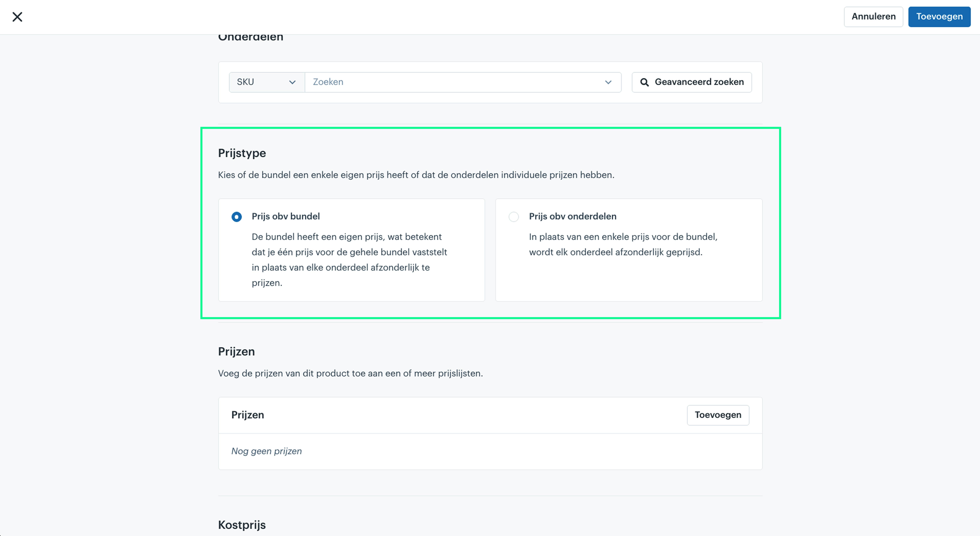980x536 pixels.
Task: Click the 'Kies of de bundel een enkele eigen prijs' description
Action: [416, 175]
